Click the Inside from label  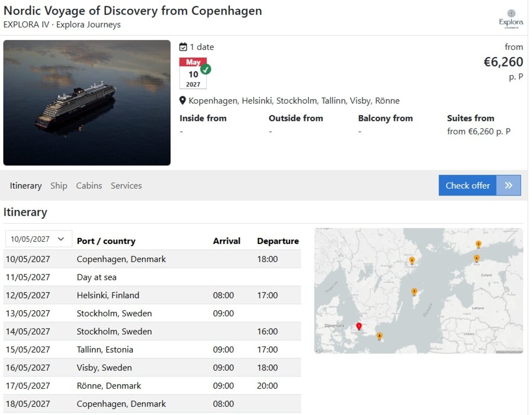tap(203, 118)
